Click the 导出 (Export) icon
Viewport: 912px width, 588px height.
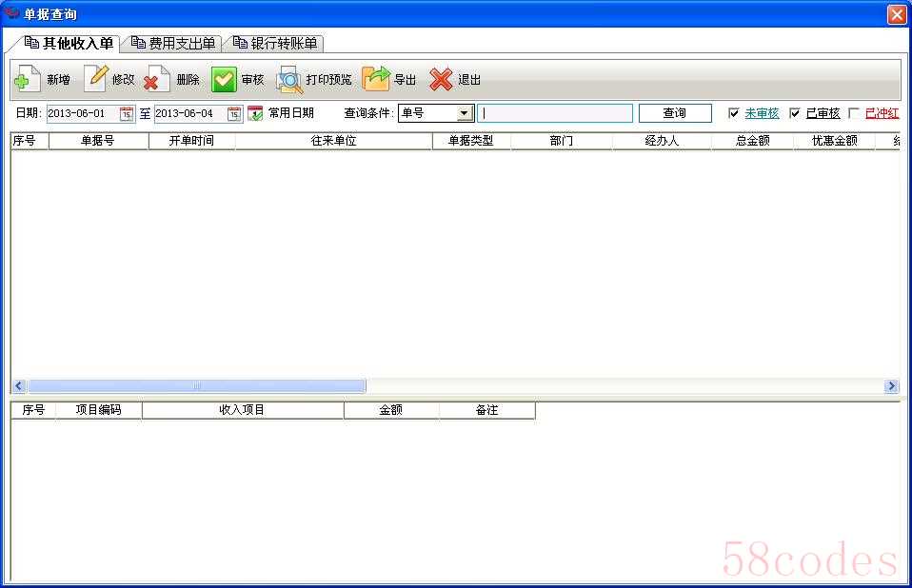[376, 79]
